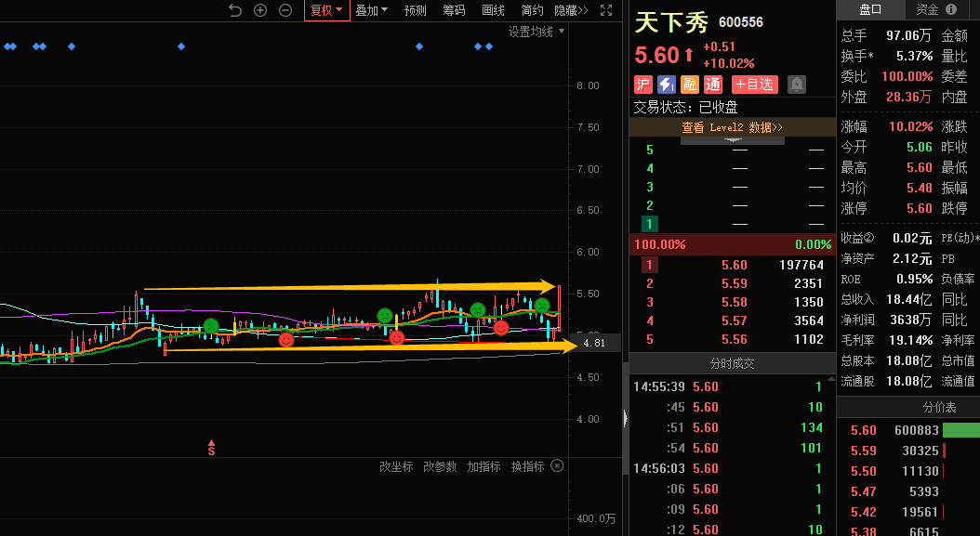
Task: Expand the 叠加 overlay dropdown
Action: pos(371,10)
